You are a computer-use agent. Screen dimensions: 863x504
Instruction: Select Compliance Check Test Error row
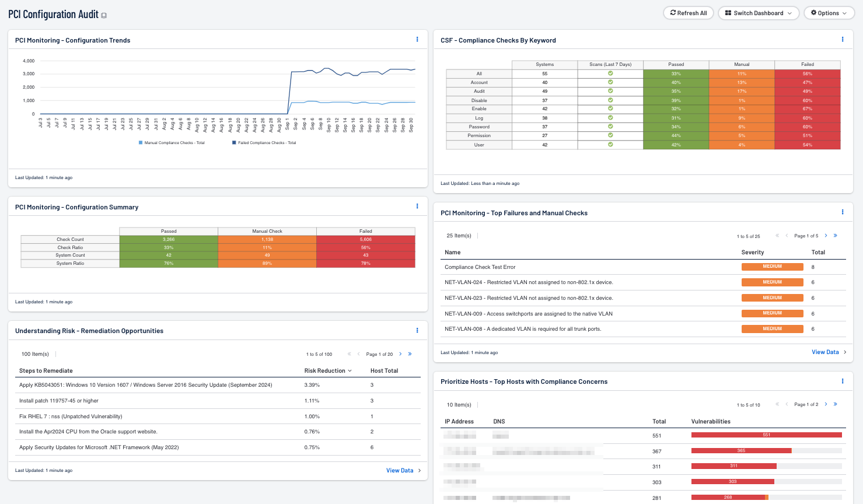(643, 267)
